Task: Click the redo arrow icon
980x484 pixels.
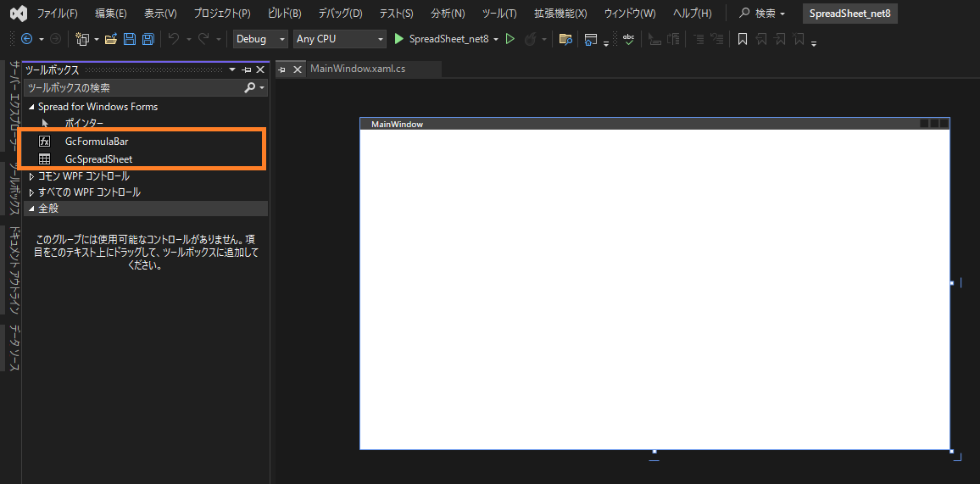Action: click(203, 39)
